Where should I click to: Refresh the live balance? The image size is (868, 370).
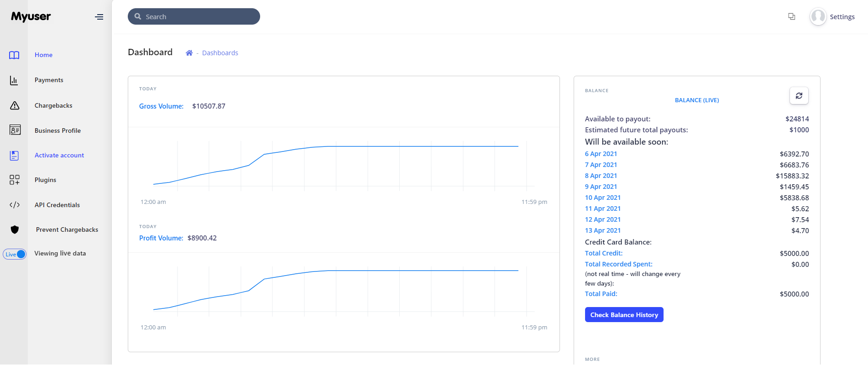pos(799,96)
